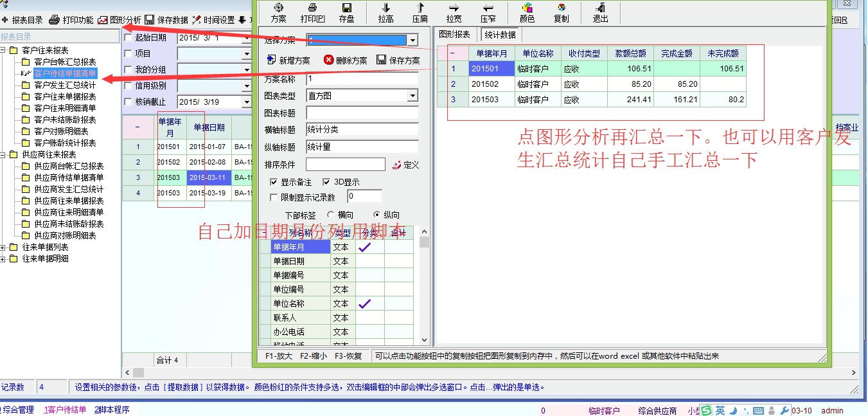Click the 存盘 save disk icon
The width and height of the screenshot is (868, 416).
(x=346, y=12)
